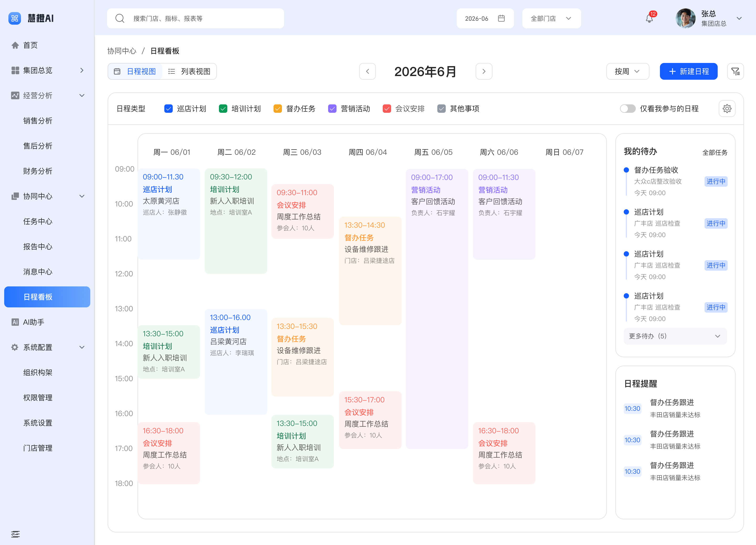Uncheck the 其他事项 checkbox
This screenshot has height=545, width=756.
(x=441, y=109)
